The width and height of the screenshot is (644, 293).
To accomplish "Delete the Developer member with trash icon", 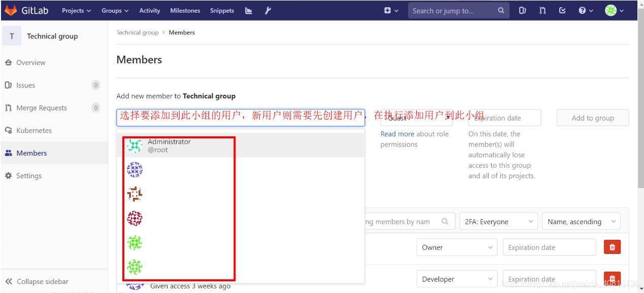I will point(612,279).
